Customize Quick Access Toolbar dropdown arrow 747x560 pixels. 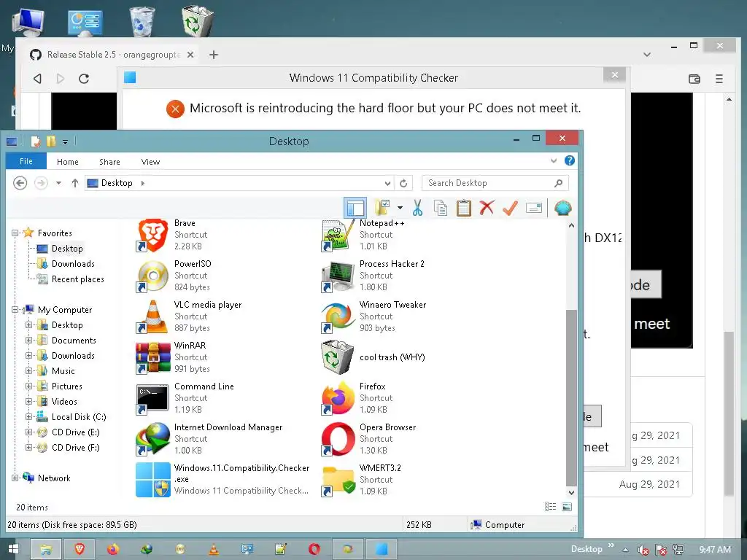pos(65,141)
